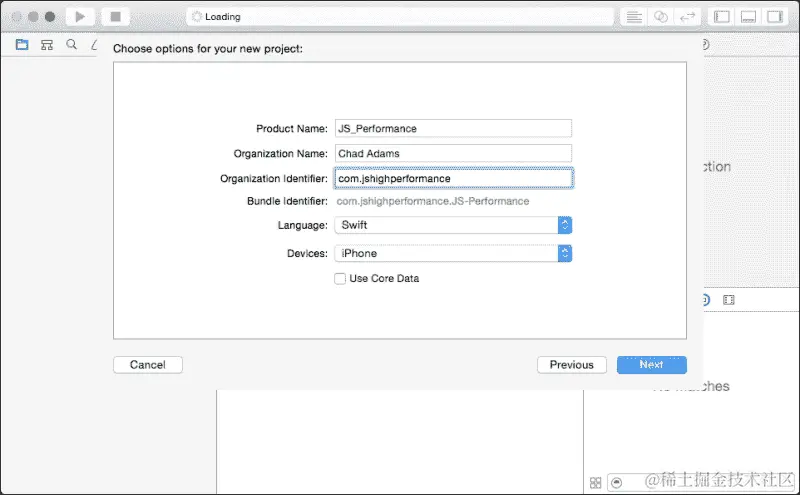Open the Find navigator magnifier icon

click(x=71, y=44)
